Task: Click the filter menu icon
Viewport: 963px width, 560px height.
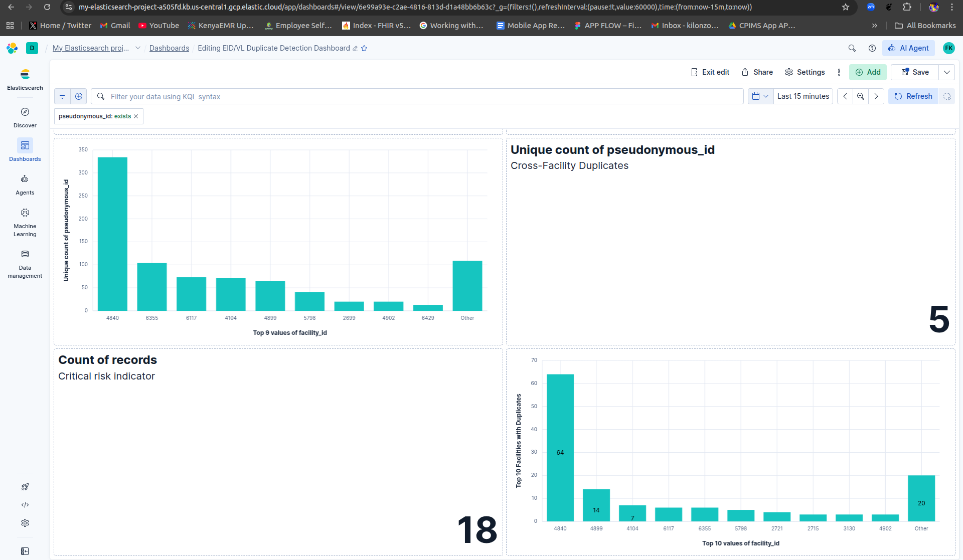Action: 62,96
